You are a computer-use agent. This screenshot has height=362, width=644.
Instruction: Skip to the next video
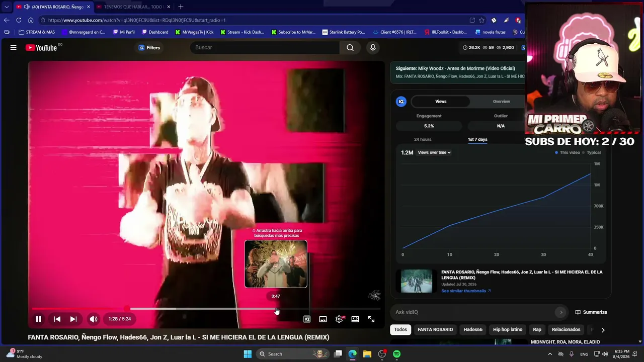[73, 319]
